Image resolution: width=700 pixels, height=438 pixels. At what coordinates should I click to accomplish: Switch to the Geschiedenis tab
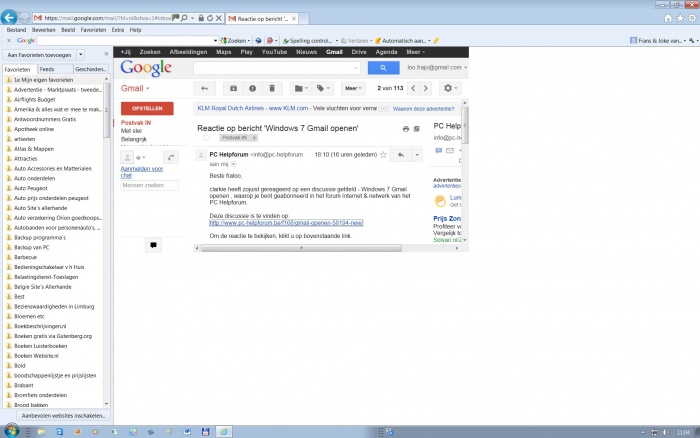[91, 69]
